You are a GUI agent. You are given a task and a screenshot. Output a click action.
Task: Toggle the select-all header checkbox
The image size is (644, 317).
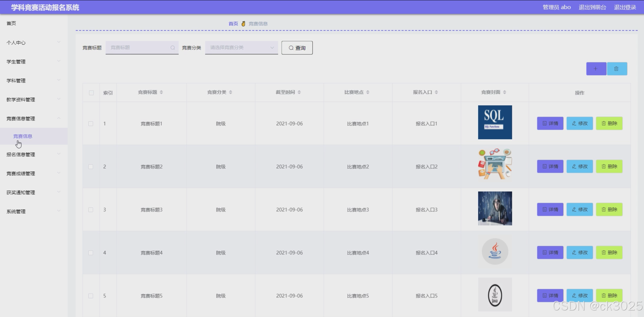point(91,93)
